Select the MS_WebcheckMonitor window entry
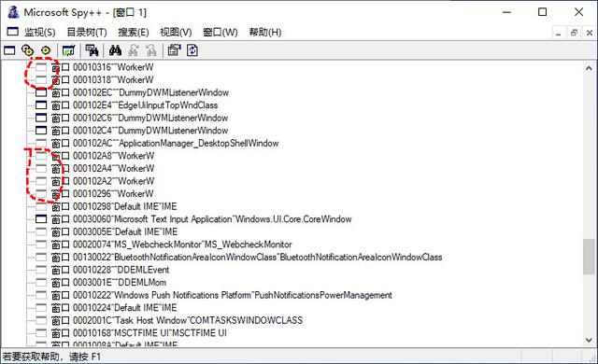 point(182,245)
